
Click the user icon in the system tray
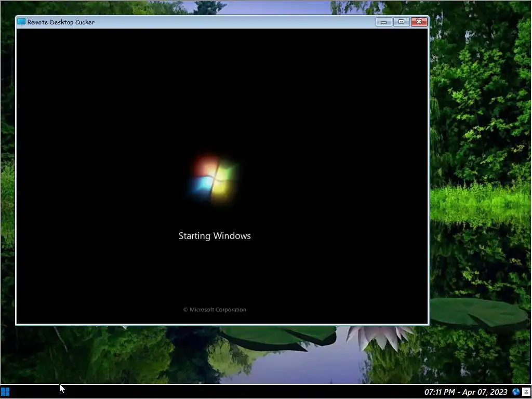click(526, 392)
